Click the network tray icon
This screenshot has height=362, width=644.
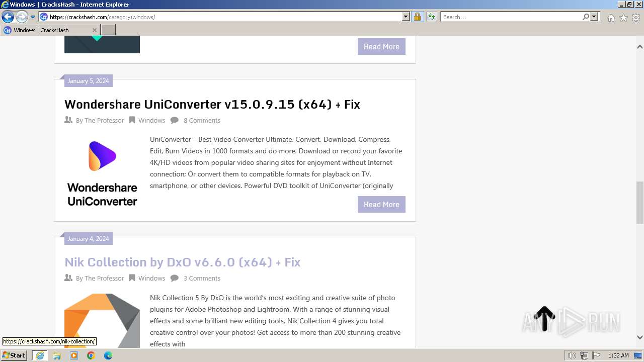(584, 355)
